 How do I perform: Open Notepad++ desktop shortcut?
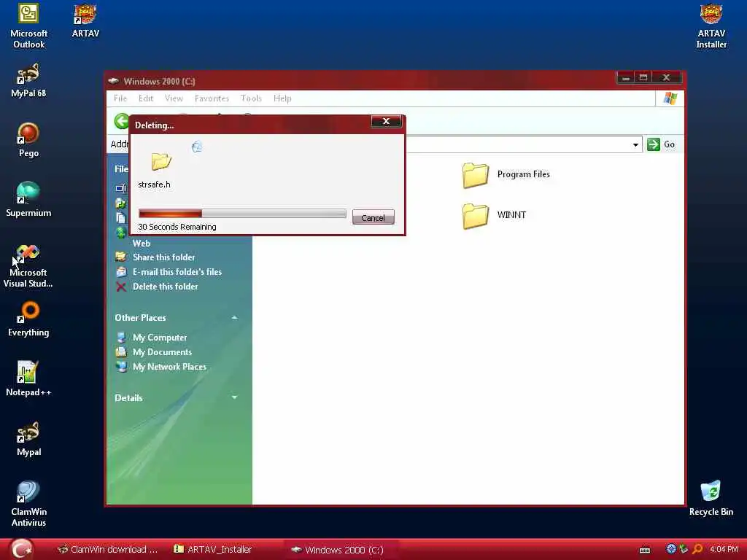pos(28,379)
